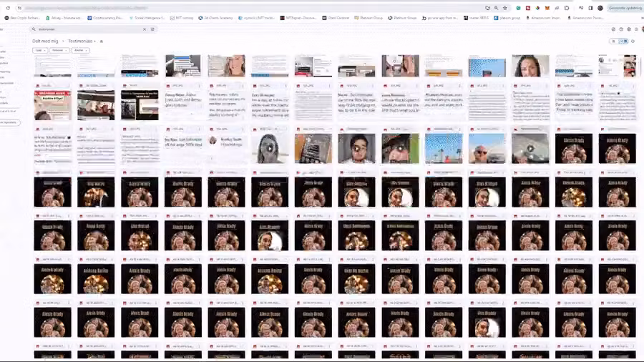
Task: Show the Drive details info icon
Action: pyautogui.click(x=633, y=41)
